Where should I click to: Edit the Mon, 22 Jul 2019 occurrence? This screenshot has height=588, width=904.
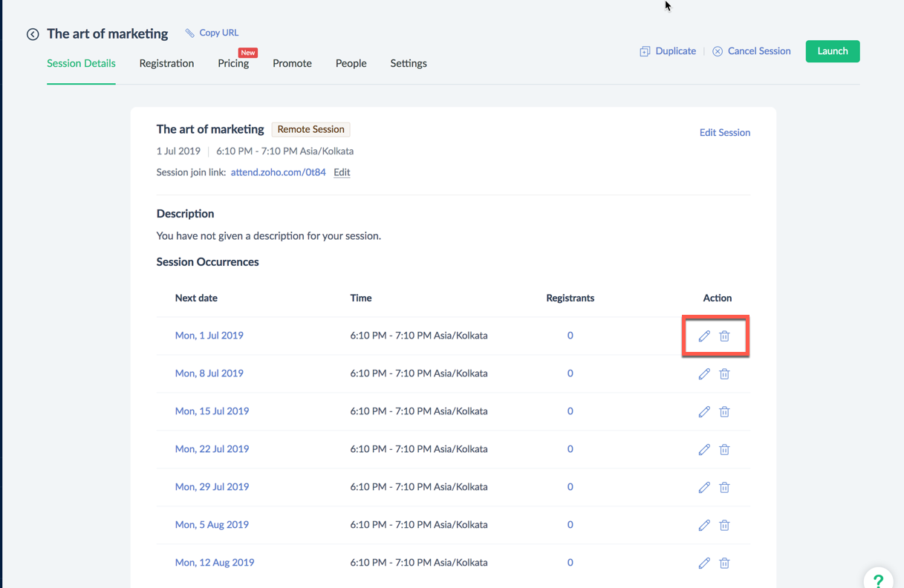pos(704,449)
